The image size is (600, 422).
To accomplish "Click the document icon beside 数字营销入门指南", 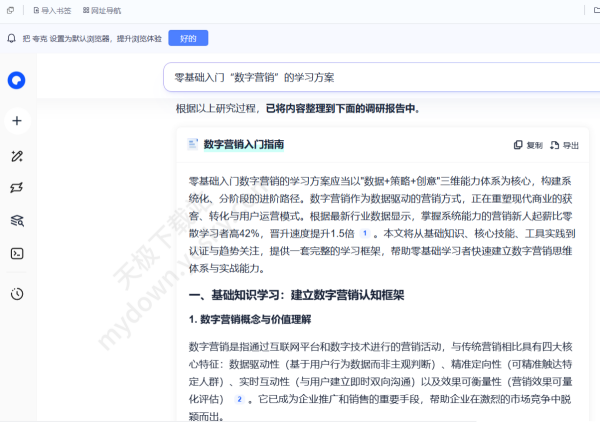I will 192,144.
